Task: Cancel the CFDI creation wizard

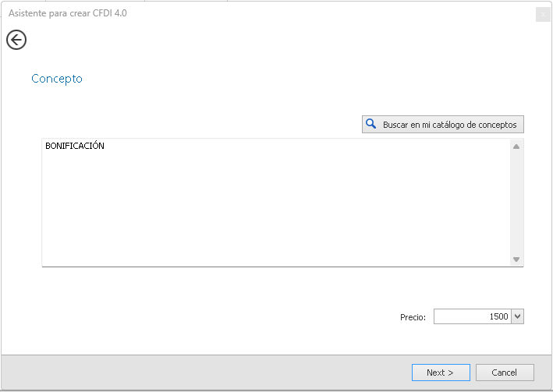Action: (x=505, y=373)
